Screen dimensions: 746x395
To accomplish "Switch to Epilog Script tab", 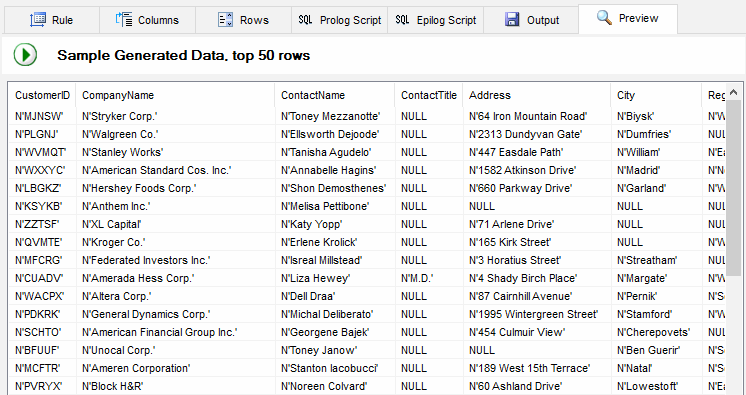I will pos(435,20).
